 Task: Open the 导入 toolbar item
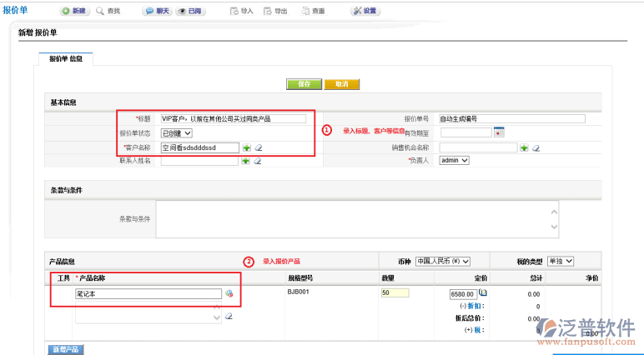tap(241, 12)
